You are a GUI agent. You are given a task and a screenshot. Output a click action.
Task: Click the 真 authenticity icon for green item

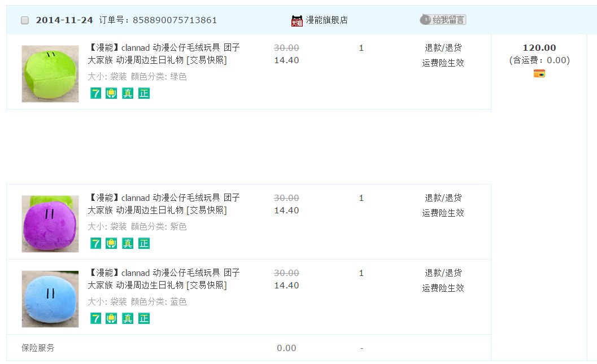click(128, 93)
